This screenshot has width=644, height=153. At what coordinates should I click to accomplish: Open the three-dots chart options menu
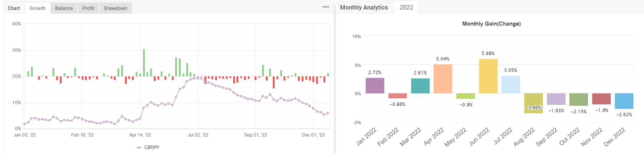click(326, 7)
